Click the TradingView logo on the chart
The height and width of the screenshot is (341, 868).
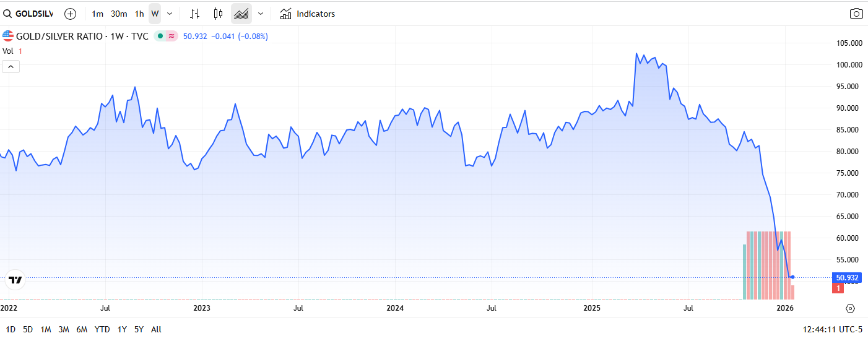pyautogui.click(x=15, y=280)
